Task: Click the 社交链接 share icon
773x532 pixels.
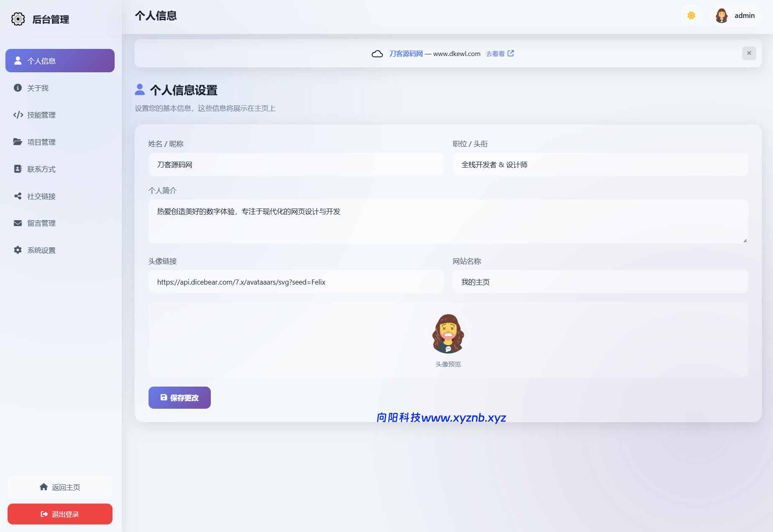Action: pyautogui.click(x=17, y=196)
